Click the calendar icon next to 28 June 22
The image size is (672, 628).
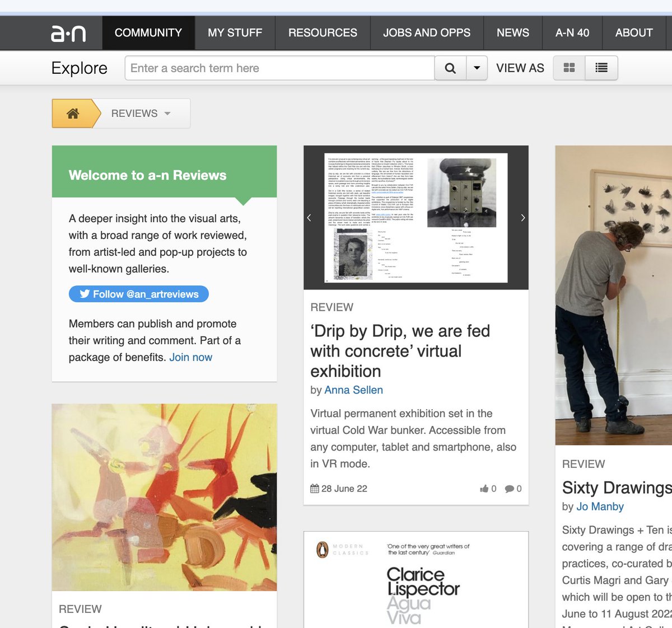[x=314, y=488]
